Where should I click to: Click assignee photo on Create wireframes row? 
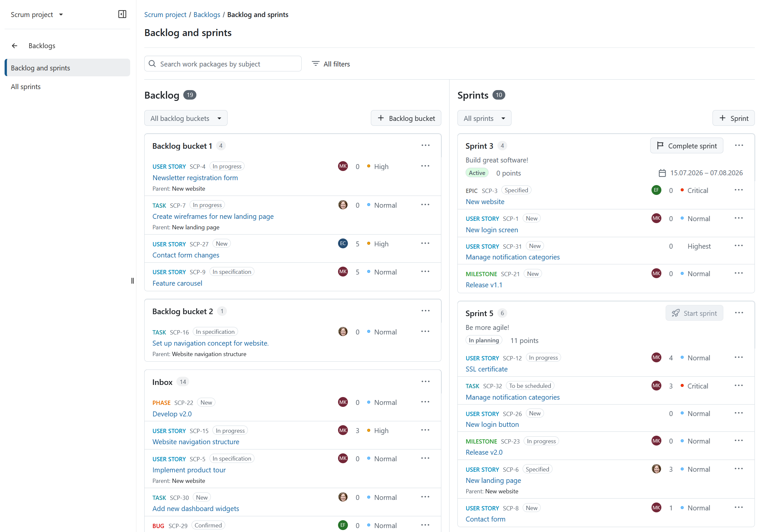(343, 205)
